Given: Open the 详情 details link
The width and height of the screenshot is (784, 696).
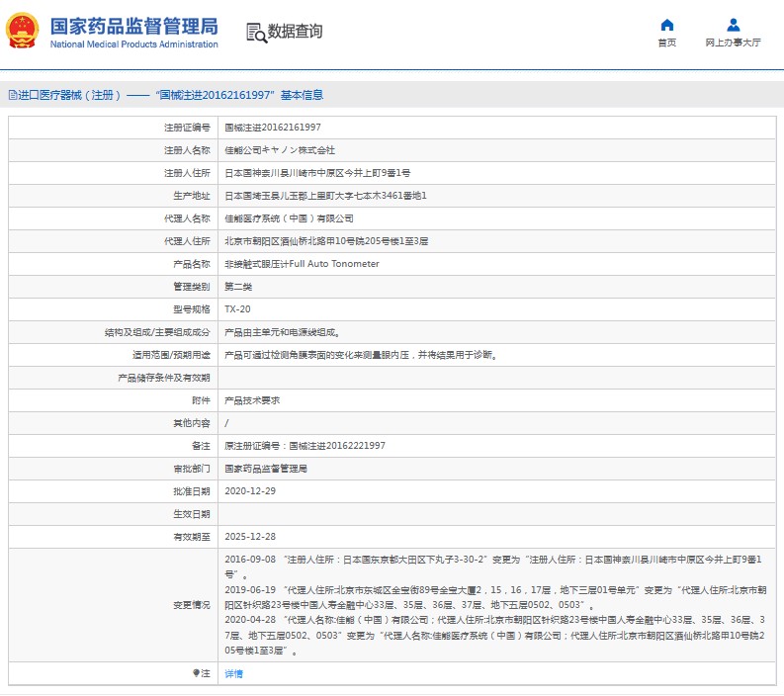Looking at the screenshot, I should [x=233, y=673].
